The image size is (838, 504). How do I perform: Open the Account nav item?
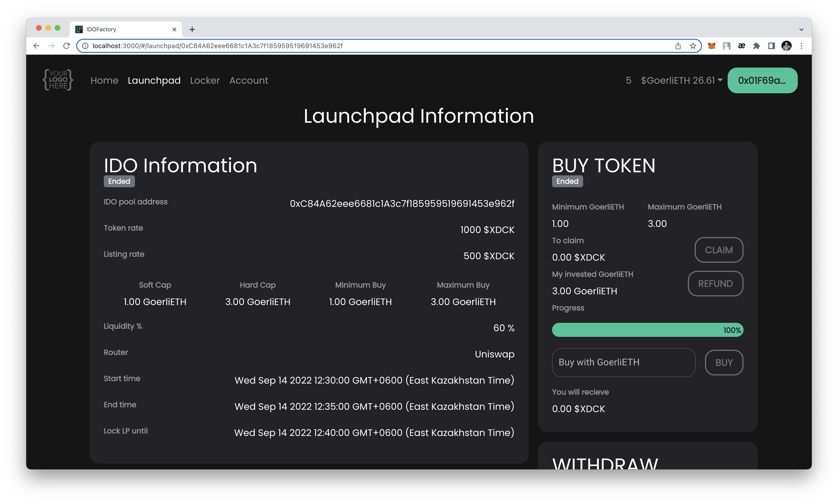point(249,80)
